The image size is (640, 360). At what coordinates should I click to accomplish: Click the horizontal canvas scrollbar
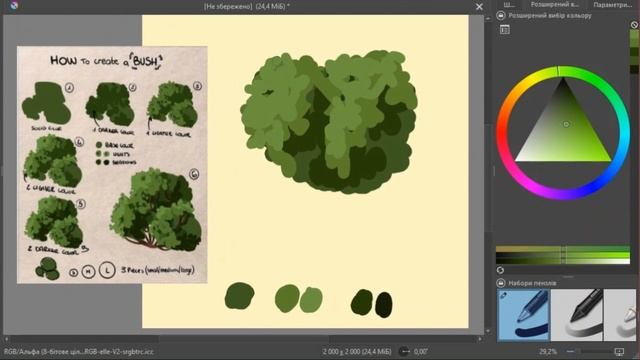(244, 339)
